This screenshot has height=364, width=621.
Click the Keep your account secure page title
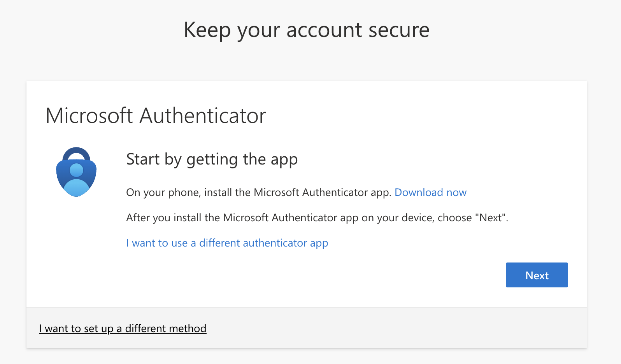(306, 30)
